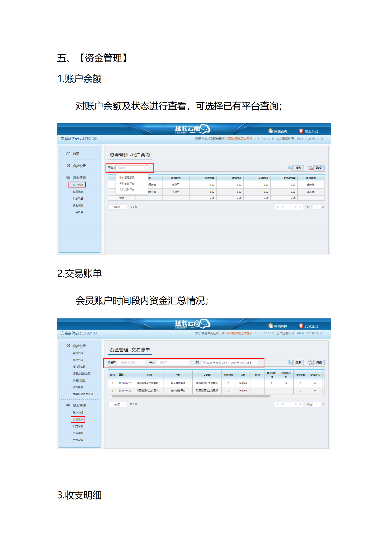Click 会员设置 icon in 账户余额 screenshot sidebar
Image resolution: width=392 pixels, height=555 pixels.
68,166
